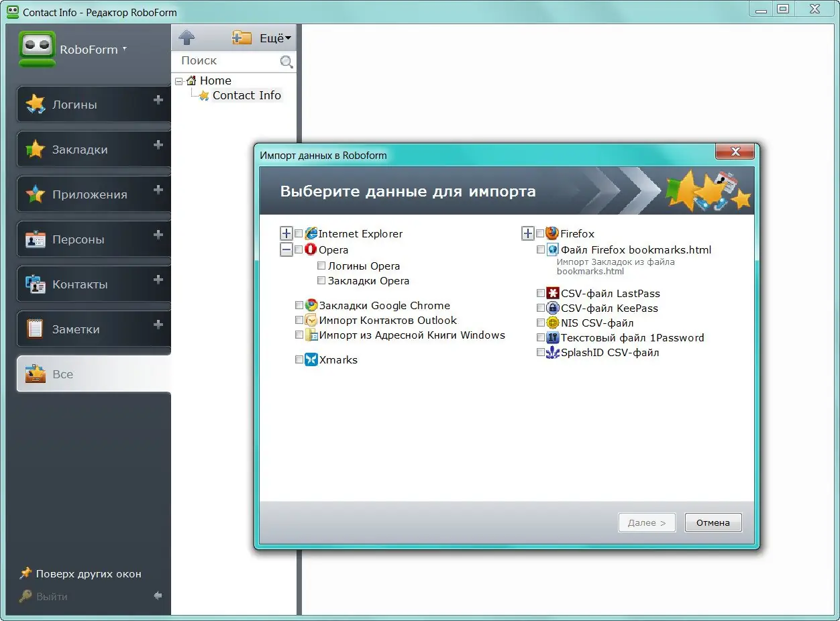Click the Windows Address Book icon
840x621 pixels.
click(311, 335)
